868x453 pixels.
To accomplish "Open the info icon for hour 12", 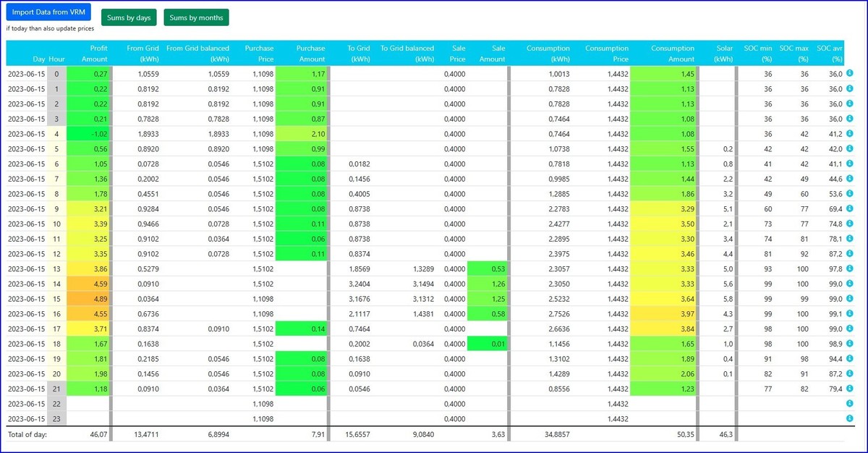I will point(850,253).
